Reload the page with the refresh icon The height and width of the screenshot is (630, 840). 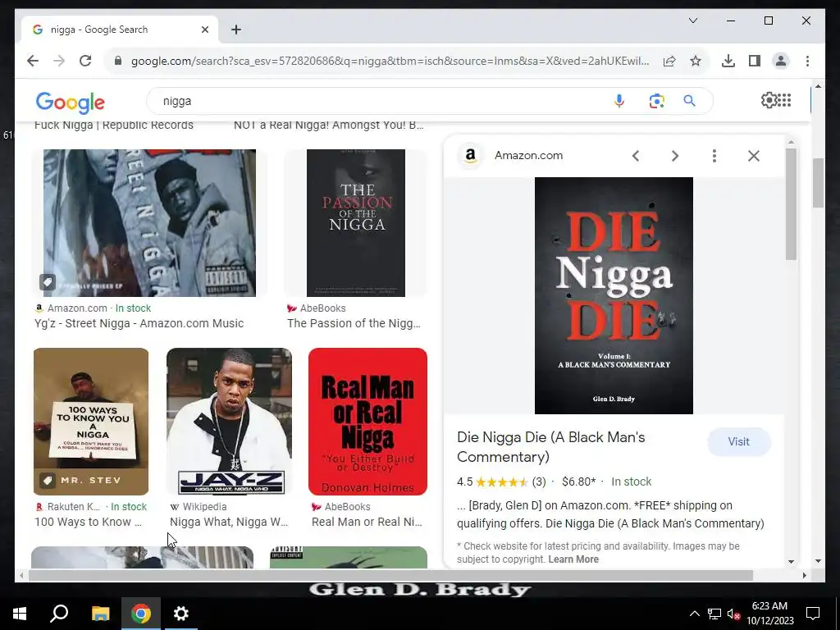pos(85,61)
